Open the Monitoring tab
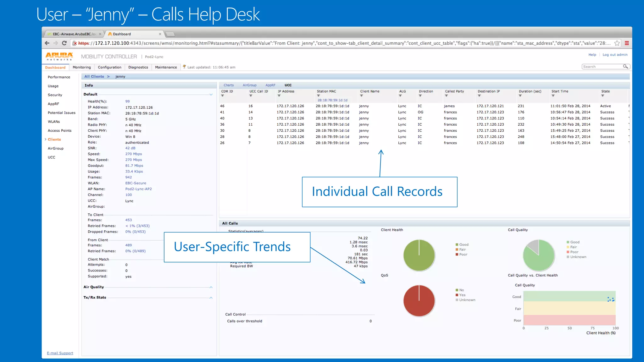The image size is (644, 362). point(82,67)
